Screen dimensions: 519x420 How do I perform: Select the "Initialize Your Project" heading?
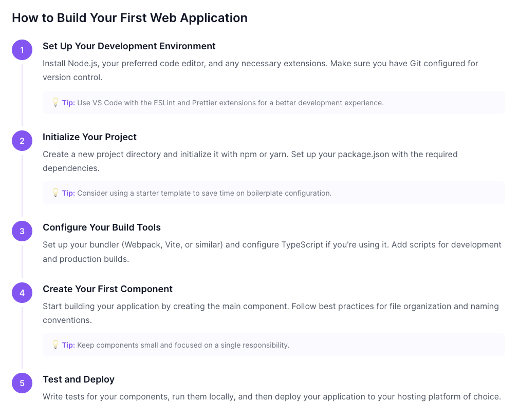point(89,137)
